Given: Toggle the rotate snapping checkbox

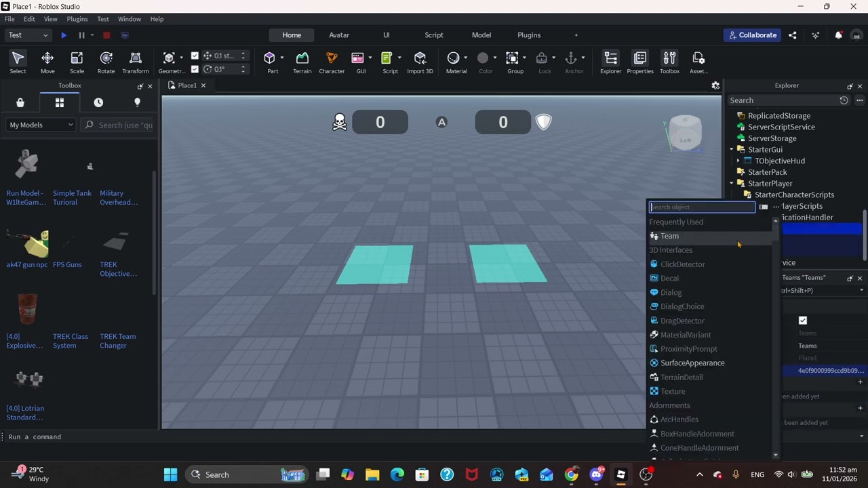Looking at the screenshot, I should coord(195,69).
